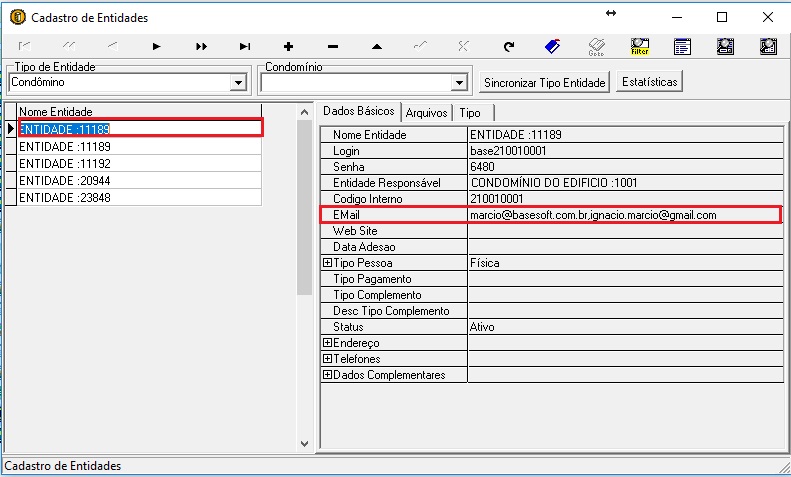The image size is (791, 477).
Task: Switch to the Tipo tab
Action: [x=470, y=113]
